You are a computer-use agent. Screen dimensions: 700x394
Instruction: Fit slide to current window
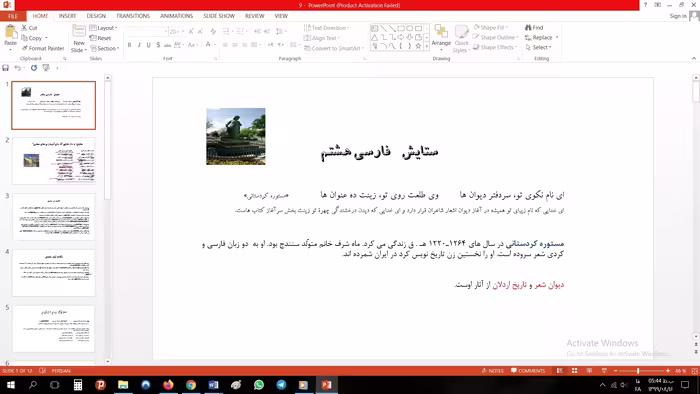click(x=695, y=371)
